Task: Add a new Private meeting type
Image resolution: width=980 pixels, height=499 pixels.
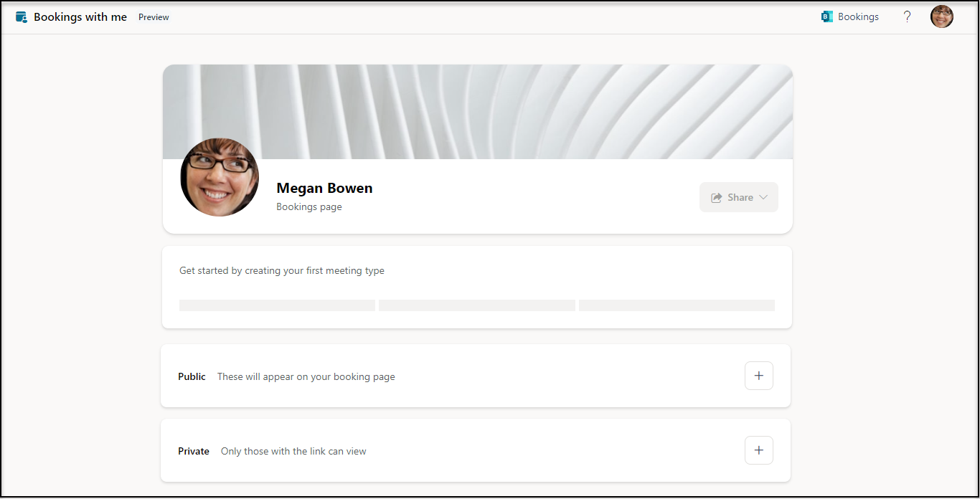Action: coord(758,450)
